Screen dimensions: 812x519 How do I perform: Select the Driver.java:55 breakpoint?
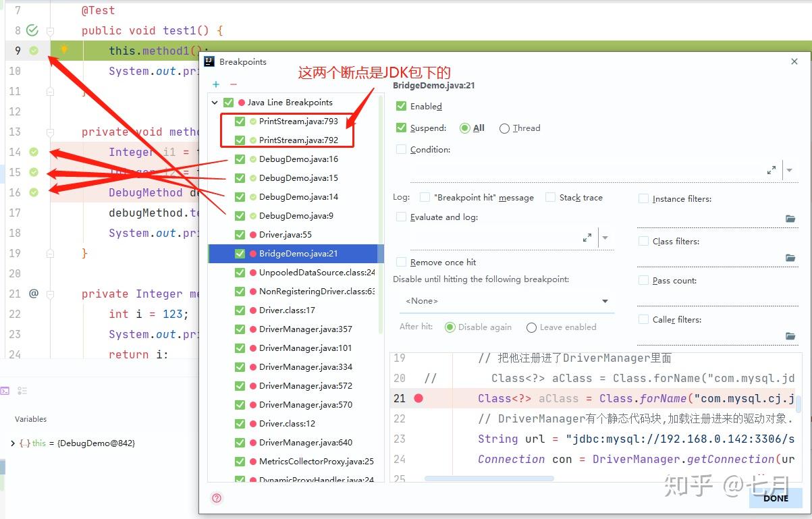click(x=286, y=235)
